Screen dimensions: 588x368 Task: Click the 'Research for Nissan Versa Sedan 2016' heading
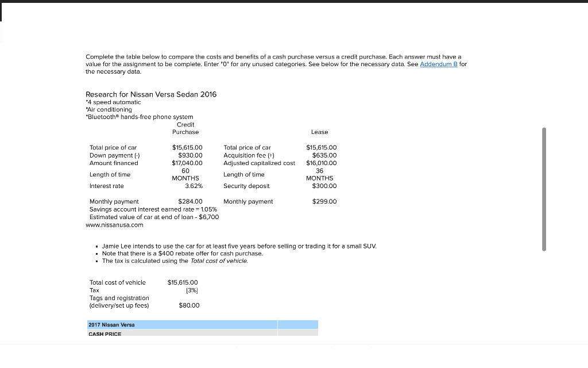[151, 94]
